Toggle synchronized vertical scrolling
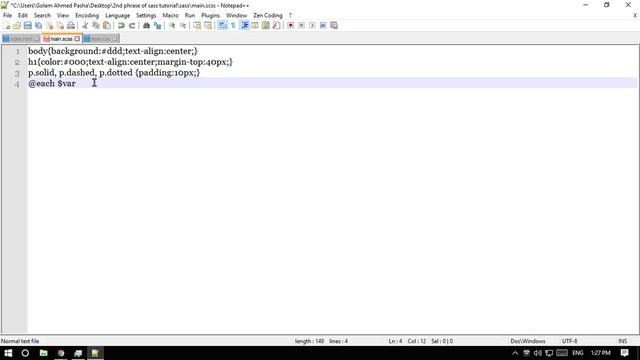 [197, 25]
